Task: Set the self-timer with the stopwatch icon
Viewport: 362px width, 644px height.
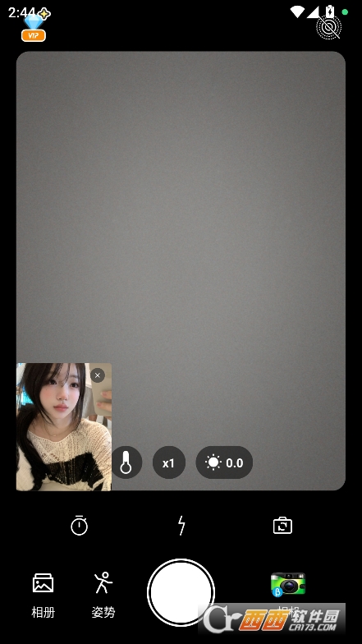Action: click(79, 526)
